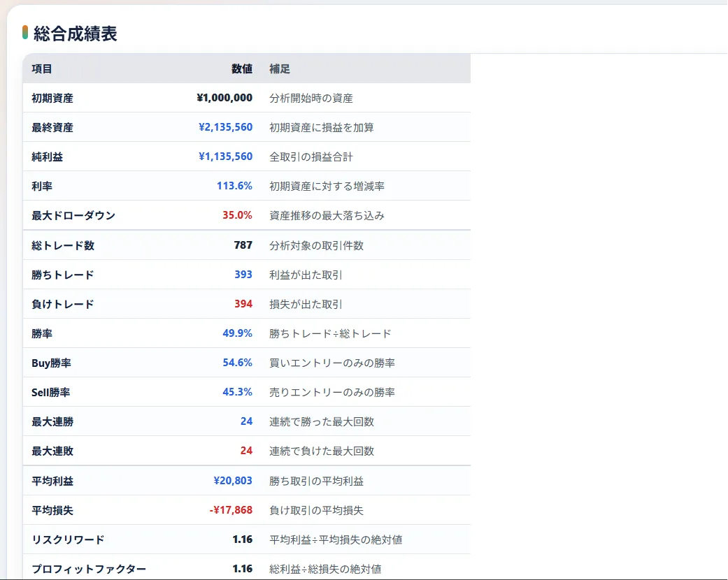Select the 数値 column header
728x580 pixels.
point(242,68)
